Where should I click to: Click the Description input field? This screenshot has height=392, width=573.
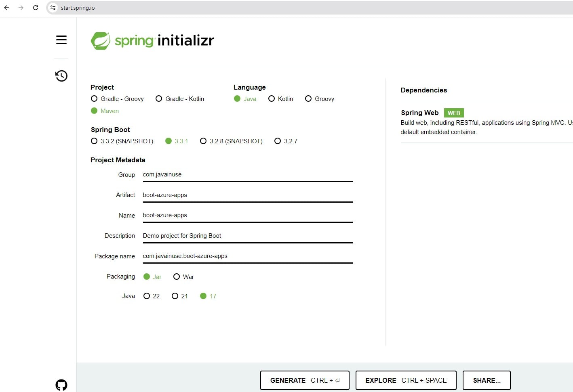pyautogui.click(x=248, y=236)
